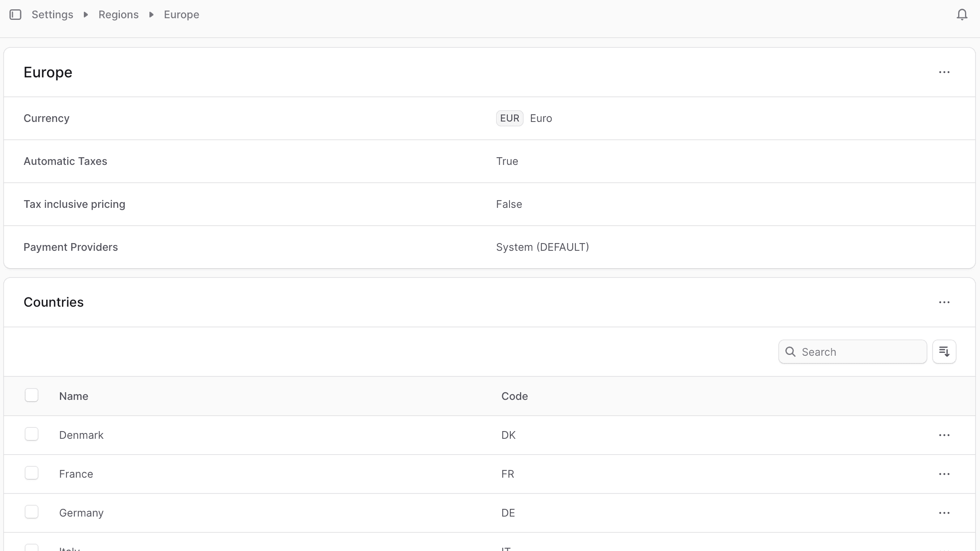The image size is (980, 551).
Task: Open the notifications bell
Action: tap(962, 15)
